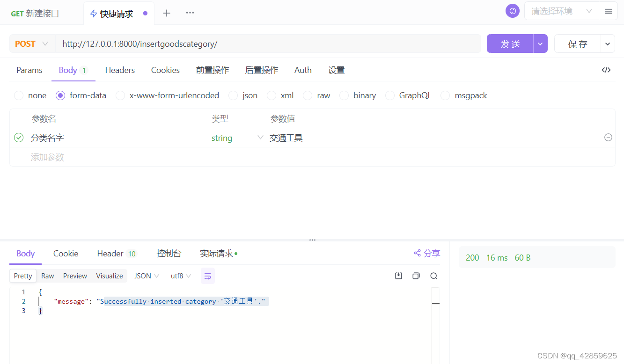This screenshot has width=624, height=364.
Task: Open the code generation </> icon
Action: [x=606, y=70]
